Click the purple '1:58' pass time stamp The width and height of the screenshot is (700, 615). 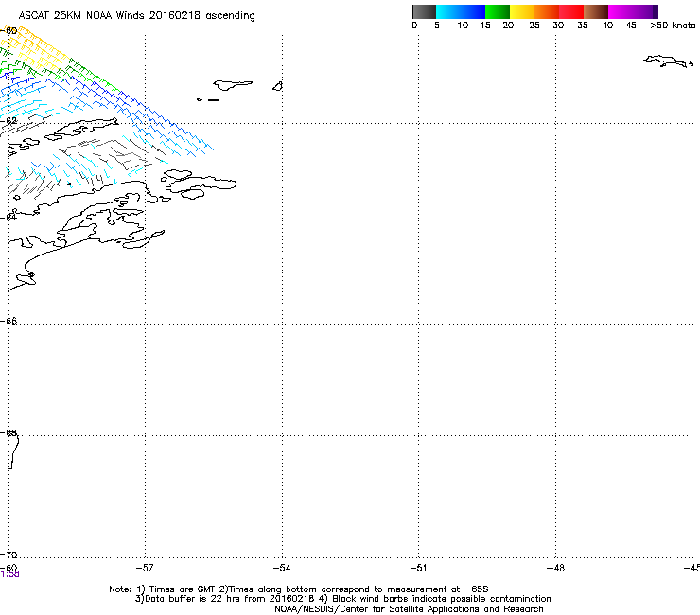click(x=9, y=574)
